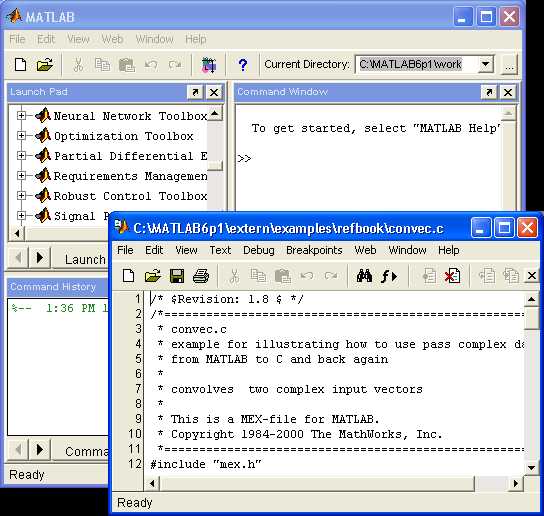Expand Partial Differential Equation node
Viewport: 544px width, 516px height.
point(21,156)
